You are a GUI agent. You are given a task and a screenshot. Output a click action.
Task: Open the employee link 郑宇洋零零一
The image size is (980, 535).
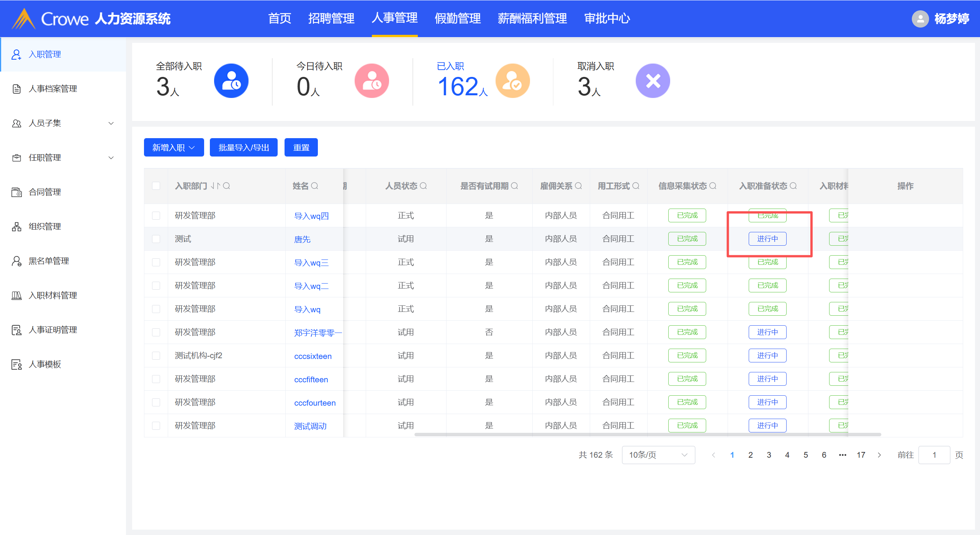click(x=317, y=333)
